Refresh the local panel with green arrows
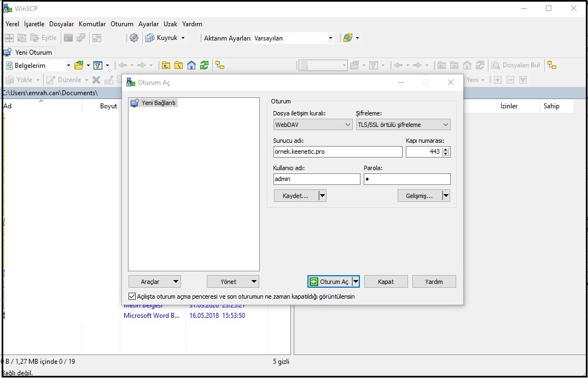 [204, 65]
